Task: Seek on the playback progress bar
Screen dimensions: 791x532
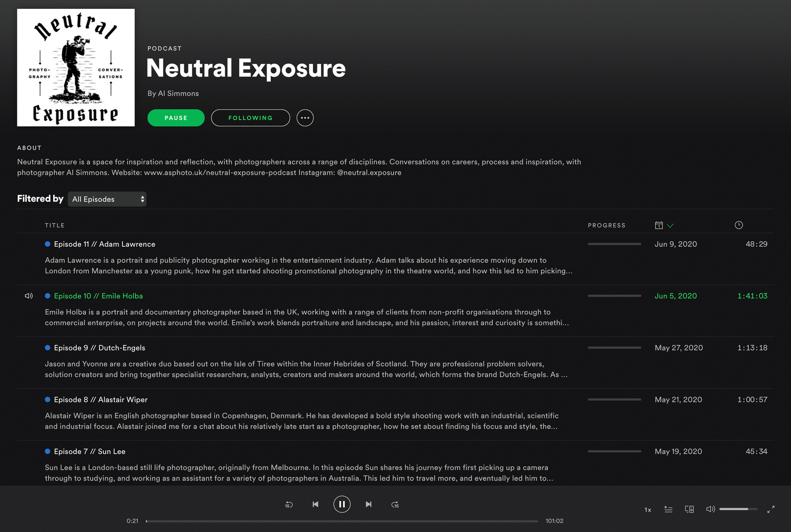Action: pos(342,521)
